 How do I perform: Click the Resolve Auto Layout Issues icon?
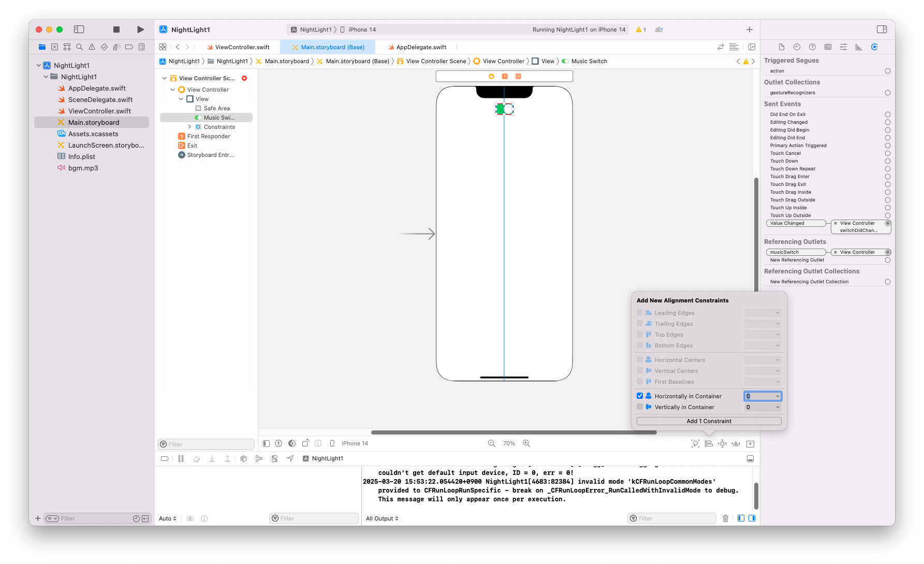[736, 443]
